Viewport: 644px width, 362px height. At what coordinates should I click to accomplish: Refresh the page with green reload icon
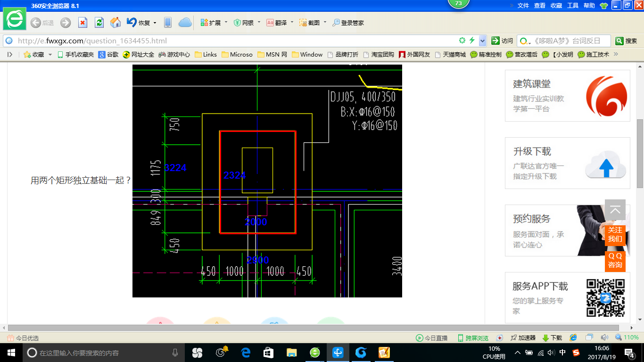coord(99,23)
